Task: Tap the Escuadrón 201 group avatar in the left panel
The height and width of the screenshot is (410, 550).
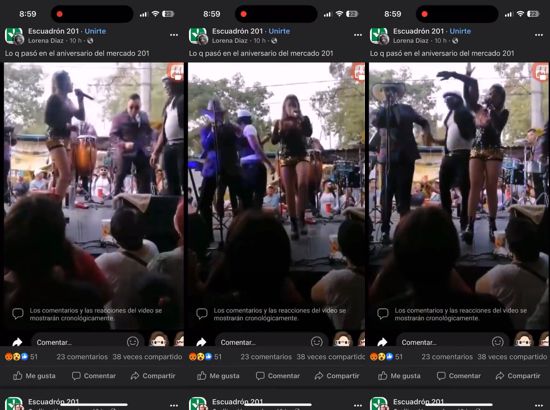Action: [14, 36]
